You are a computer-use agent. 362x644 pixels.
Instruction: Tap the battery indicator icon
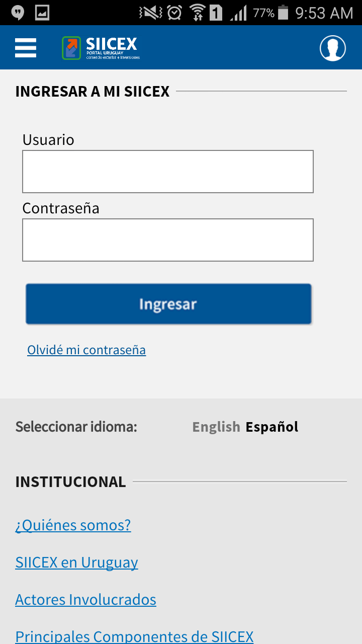[x=284, y=13]
